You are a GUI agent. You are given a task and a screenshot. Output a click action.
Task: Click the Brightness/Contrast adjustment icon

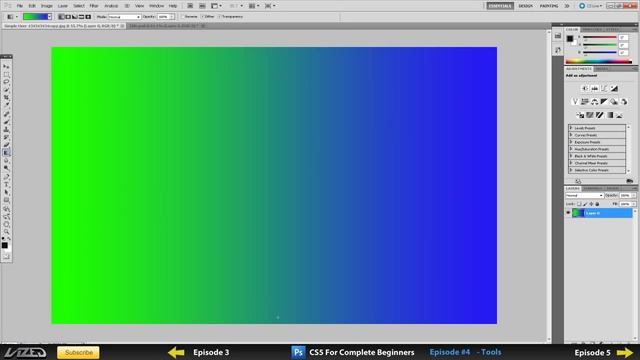(584, 89)
